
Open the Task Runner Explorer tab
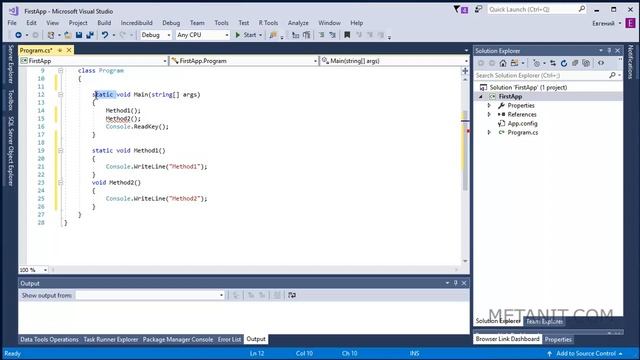tap(111, 339)
